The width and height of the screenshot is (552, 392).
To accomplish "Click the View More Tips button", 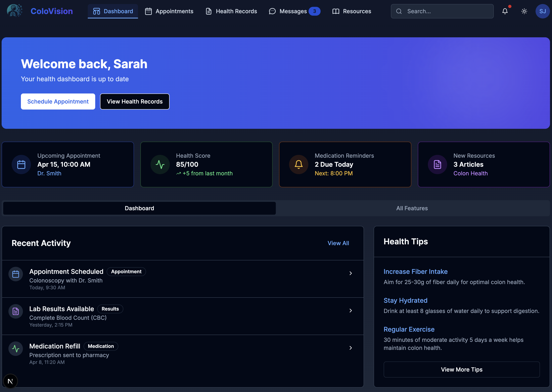I will tap(461, 370).
